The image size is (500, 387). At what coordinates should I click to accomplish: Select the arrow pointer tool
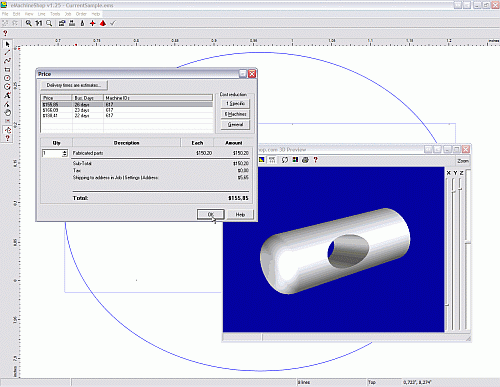click(7, 44)
